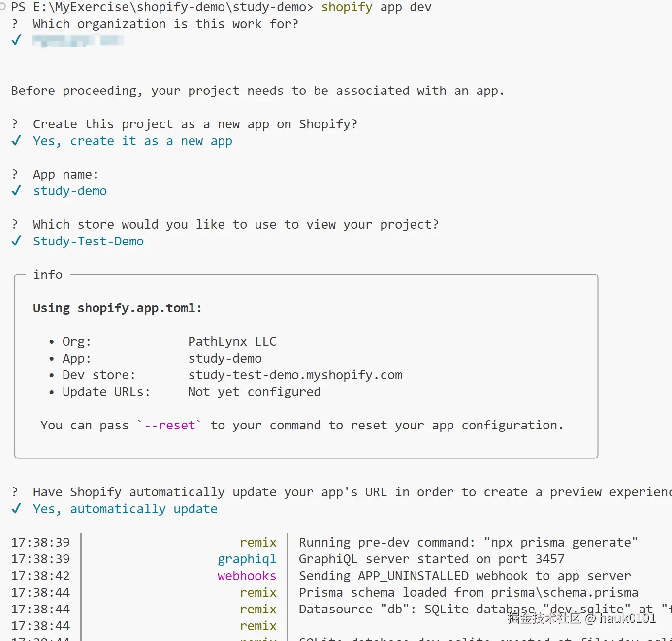Click 'Running pre-dev command' log message

point(468,543)
